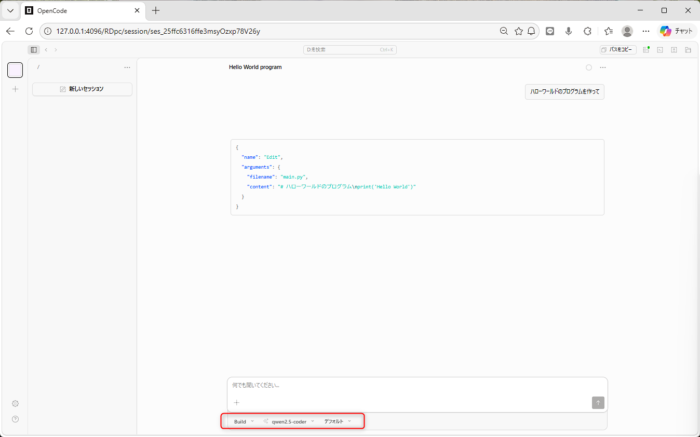700x437 pixels.
Task: Click the project avatar in left rail
Action: click(15, 70)
